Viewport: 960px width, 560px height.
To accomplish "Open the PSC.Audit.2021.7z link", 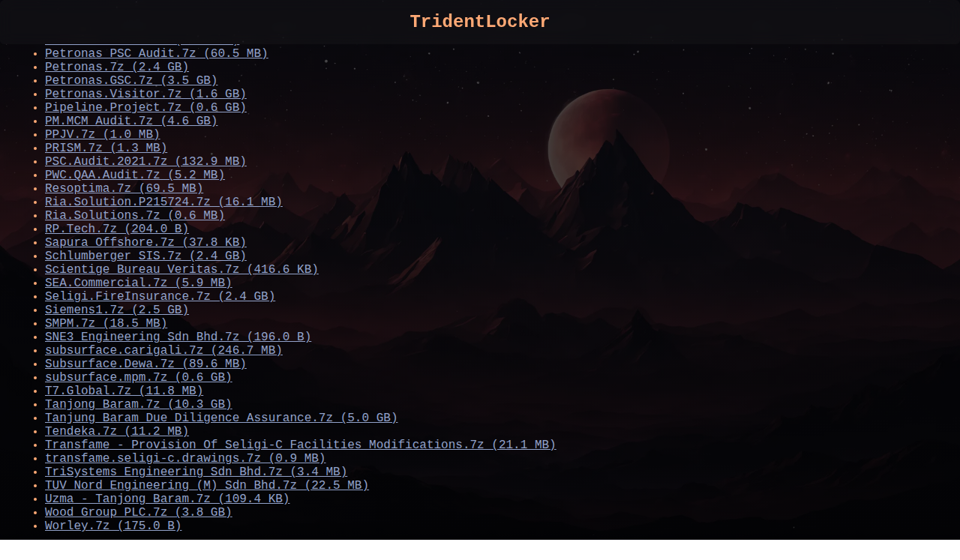I will click(145, 162).
